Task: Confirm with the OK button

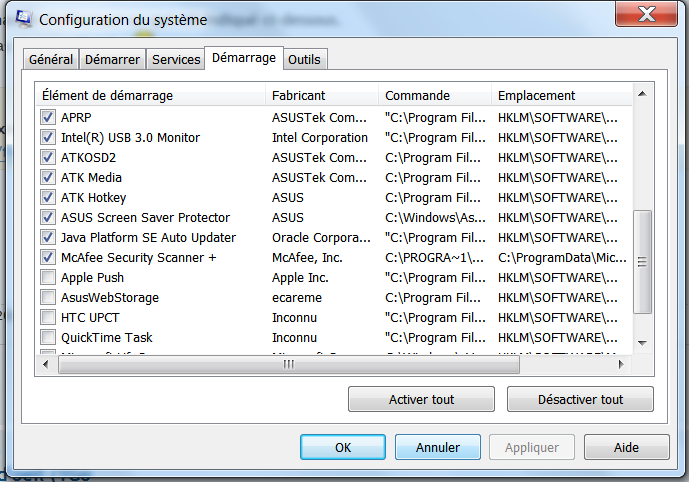Action: click(x=343, y=447)
